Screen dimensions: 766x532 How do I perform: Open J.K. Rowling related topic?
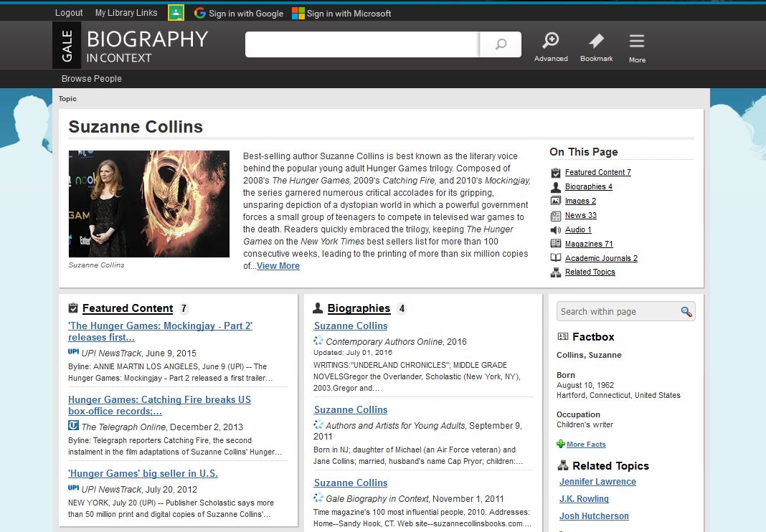[584, 499]
